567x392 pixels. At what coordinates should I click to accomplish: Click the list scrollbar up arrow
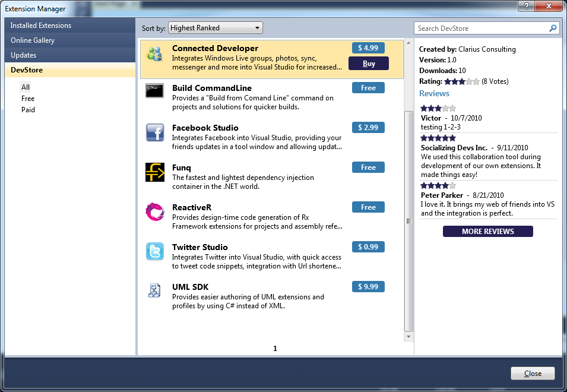pyautogui.click(x=408, y=43)
